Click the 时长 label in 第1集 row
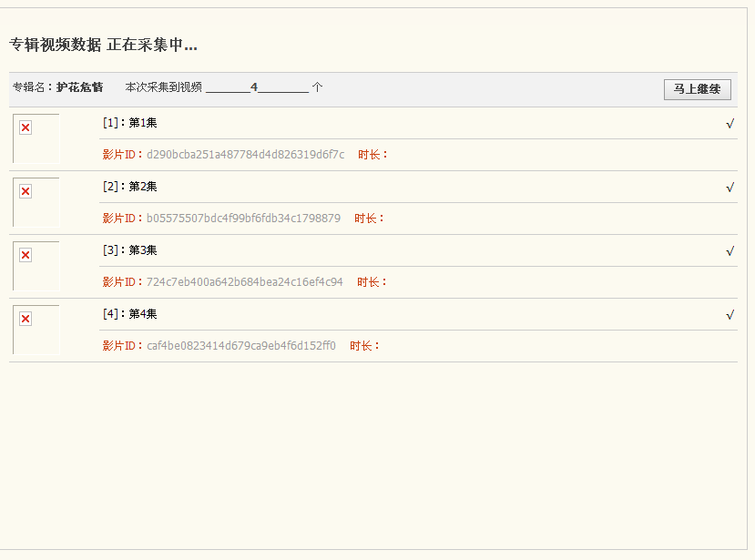The image size is (755, 560). point(372,155)
